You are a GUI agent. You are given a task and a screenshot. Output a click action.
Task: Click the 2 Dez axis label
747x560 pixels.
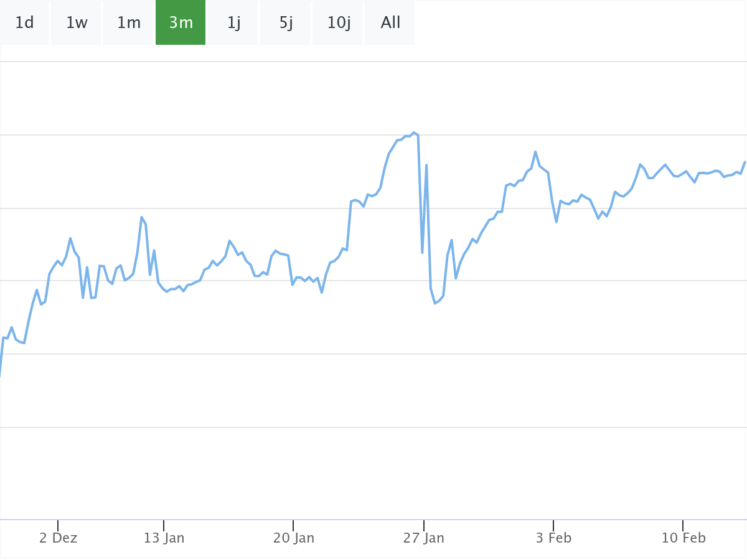click(58, 538)
